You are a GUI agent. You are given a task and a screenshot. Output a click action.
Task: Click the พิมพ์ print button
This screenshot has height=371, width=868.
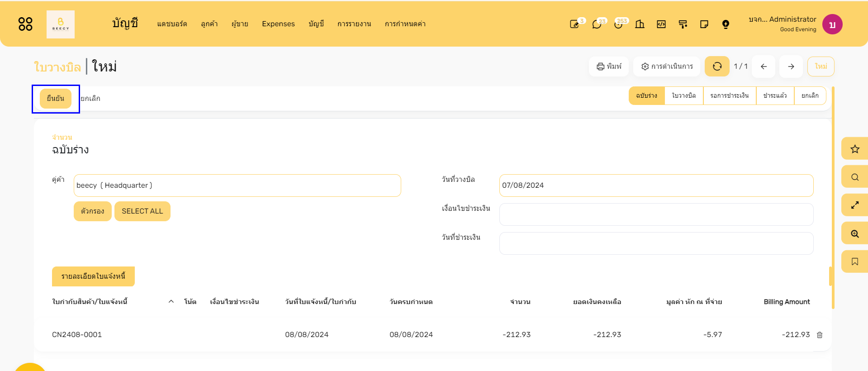tap(609, 67)
